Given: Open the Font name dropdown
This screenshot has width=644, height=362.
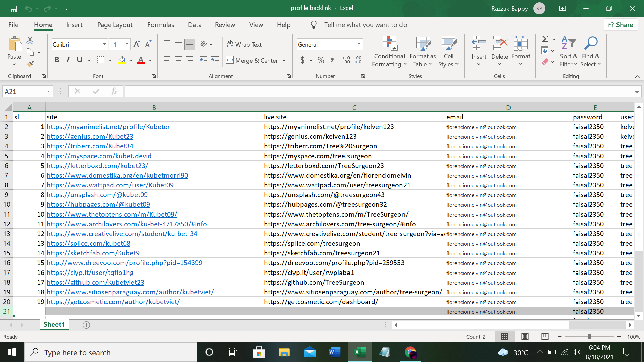Looking at the screenshot, I should coord(104,44).
